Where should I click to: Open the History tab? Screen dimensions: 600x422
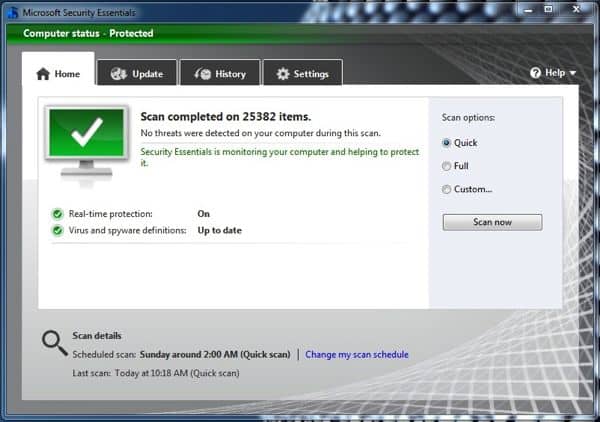(x=220, y=73)
